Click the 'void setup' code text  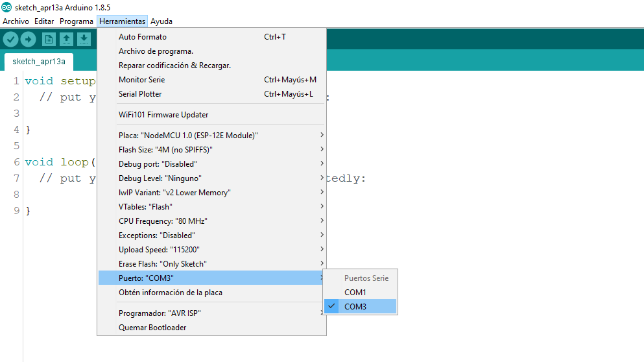pos(60,81)
